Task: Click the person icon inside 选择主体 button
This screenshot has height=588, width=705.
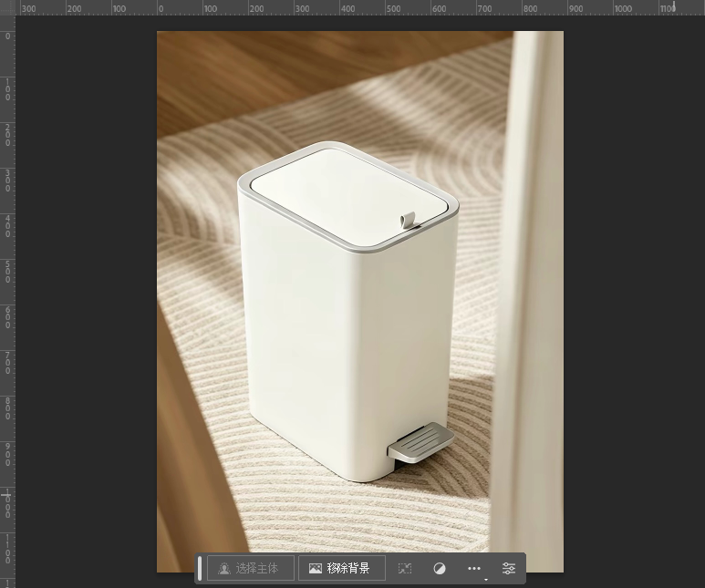Action: [x=224, y=569]
